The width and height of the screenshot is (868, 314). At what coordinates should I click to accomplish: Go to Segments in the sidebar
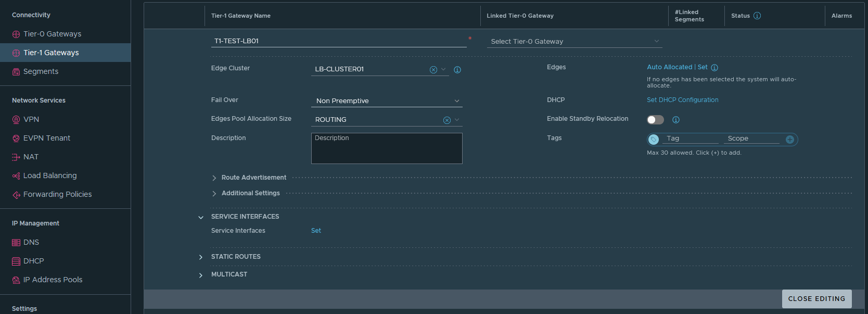click(41, 71)
